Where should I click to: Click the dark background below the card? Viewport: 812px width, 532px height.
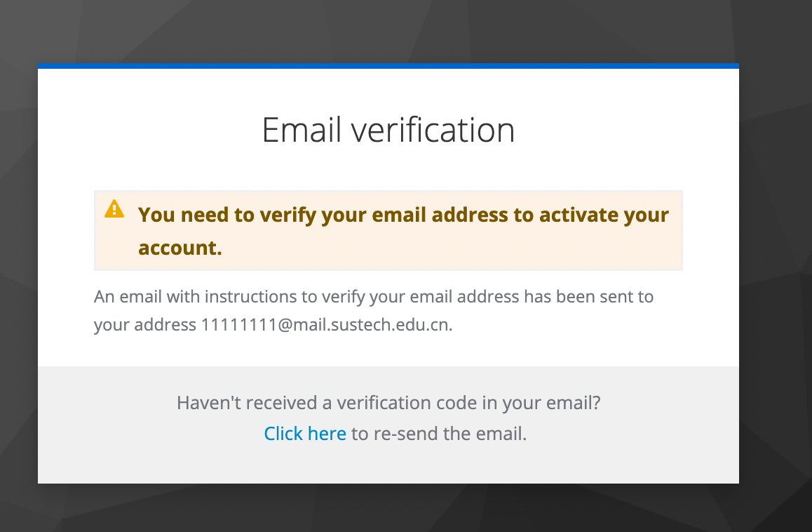point(388,508)
